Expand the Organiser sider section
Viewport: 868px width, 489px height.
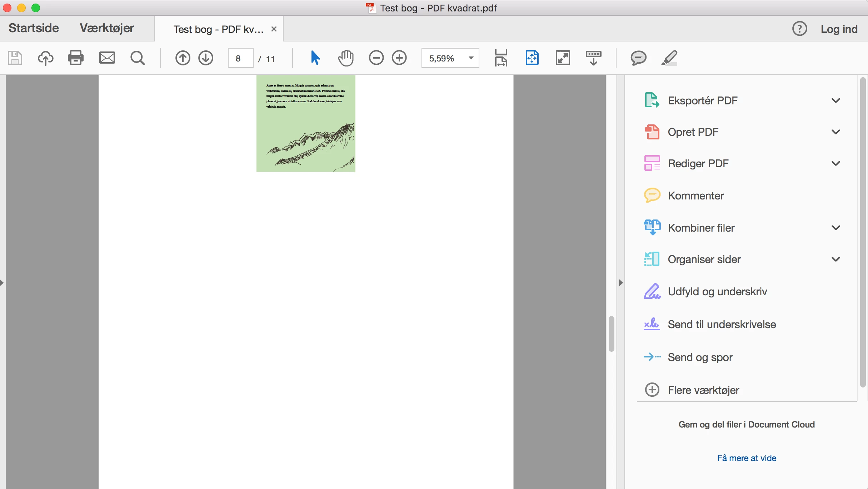pyautogui.click(x=835, y=259)
